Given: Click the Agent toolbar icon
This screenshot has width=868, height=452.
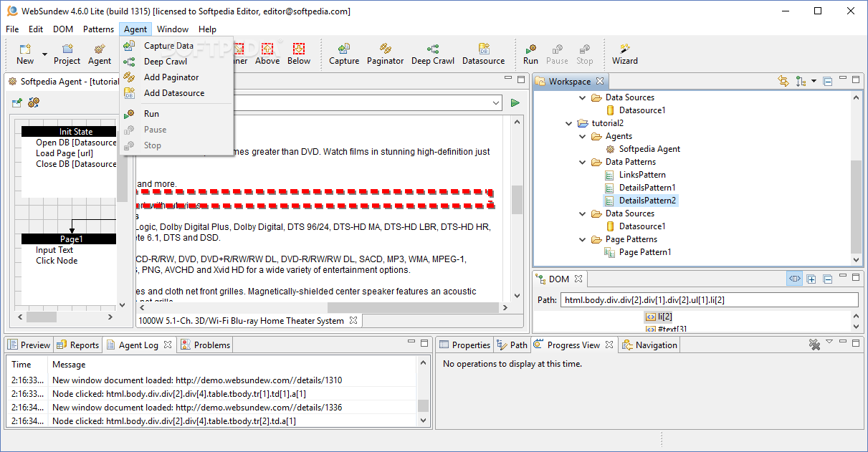Looking at the screenshot, I should click(100, 54).
